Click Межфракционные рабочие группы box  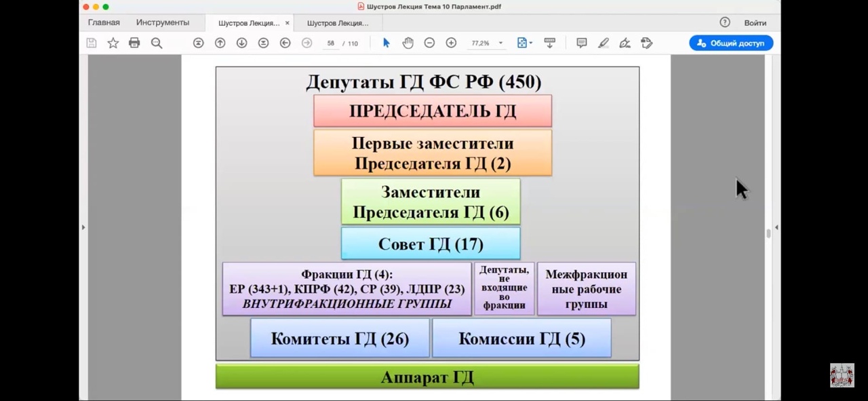pos(587,289)
